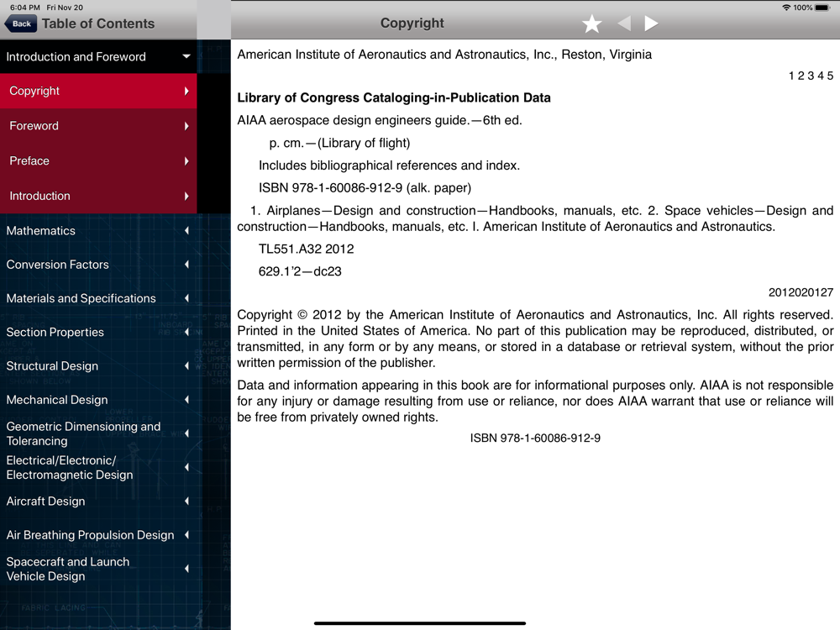Viewport: 840px width, 630px height.
Task: Open the Copyright entry
Action: point(98,91)
